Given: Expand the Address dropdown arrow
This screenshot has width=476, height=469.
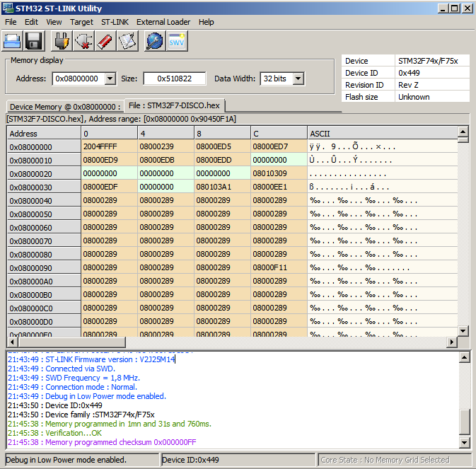Looking at the screenshot, I should 110,79.
